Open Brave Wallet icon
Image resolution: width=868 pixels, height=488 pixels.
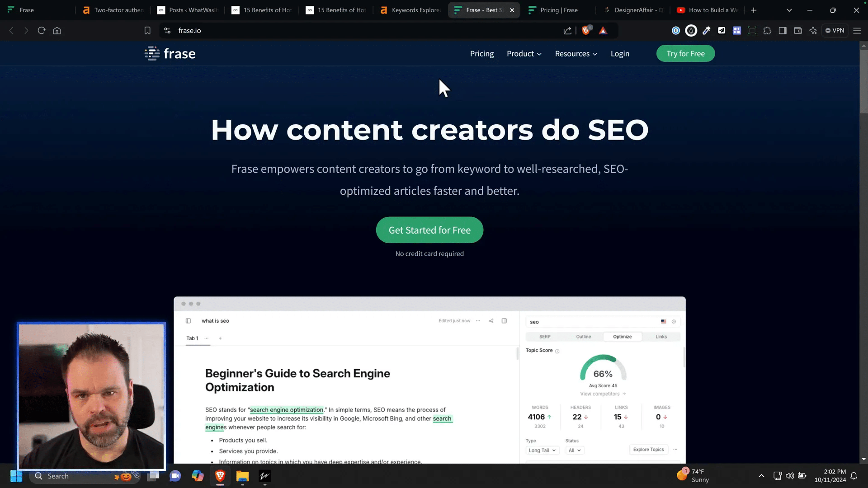pyautogui.click(x=798, y=30)
